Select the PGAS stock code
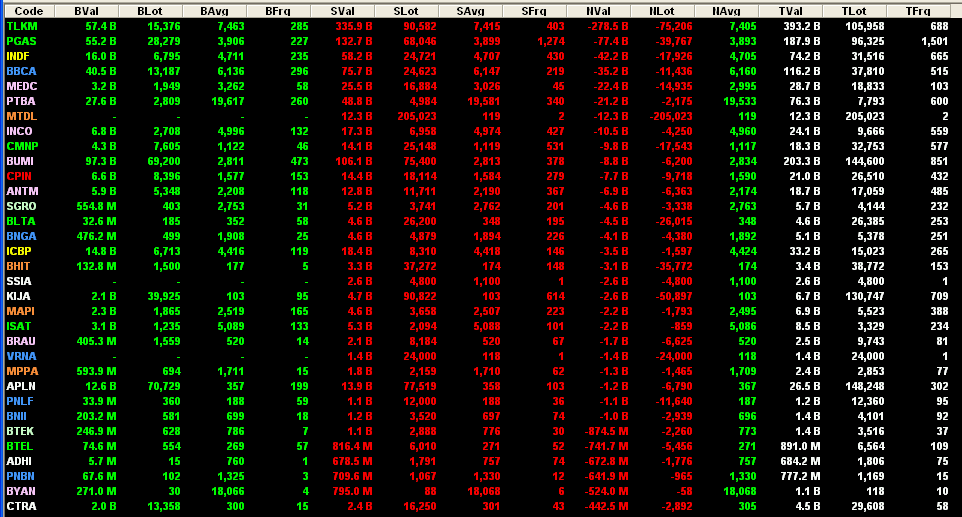The image size is (962, 517). (21, 41)
